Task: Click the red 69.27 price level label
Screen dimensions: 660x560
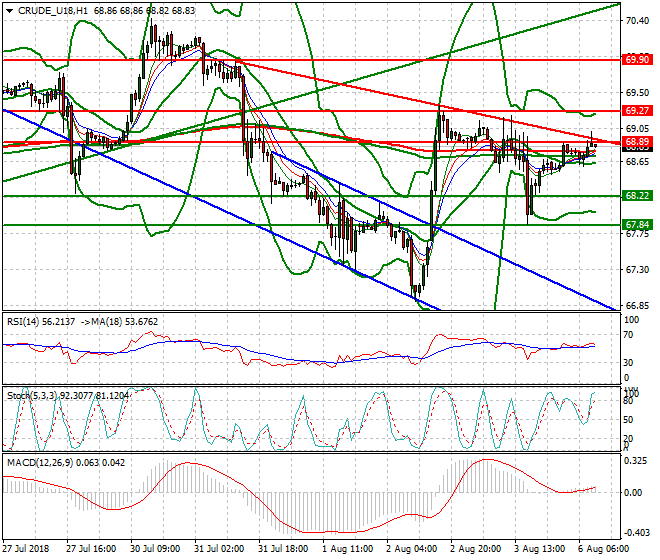Action: point(637,111)
